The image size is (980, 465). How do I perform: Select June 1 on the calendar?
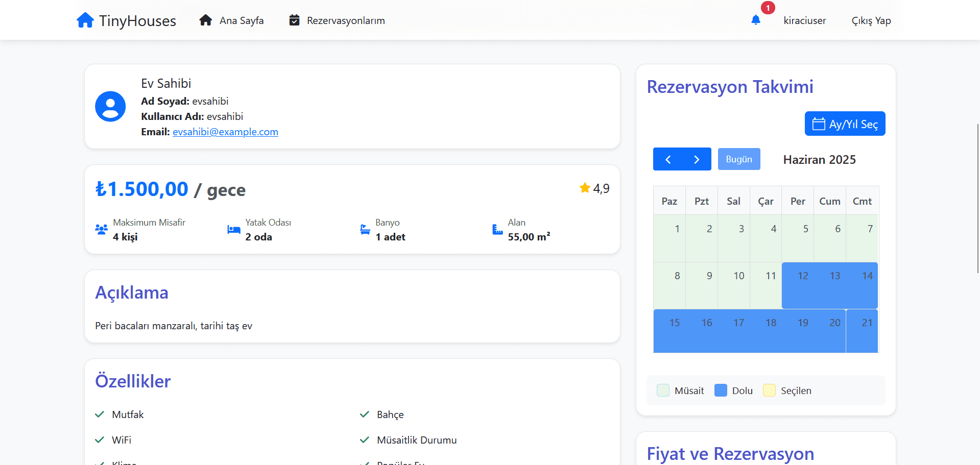tap(670, 238)
